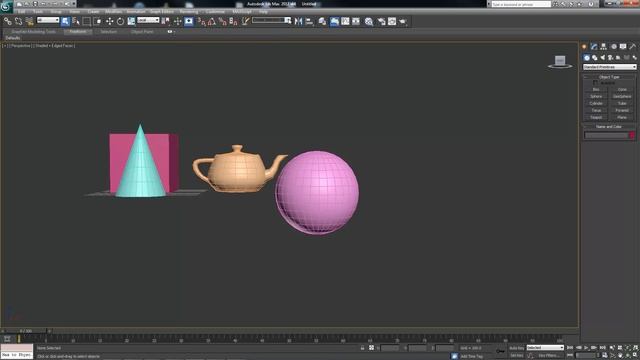Click the Pyramid primitive button

tap(622, 110)
